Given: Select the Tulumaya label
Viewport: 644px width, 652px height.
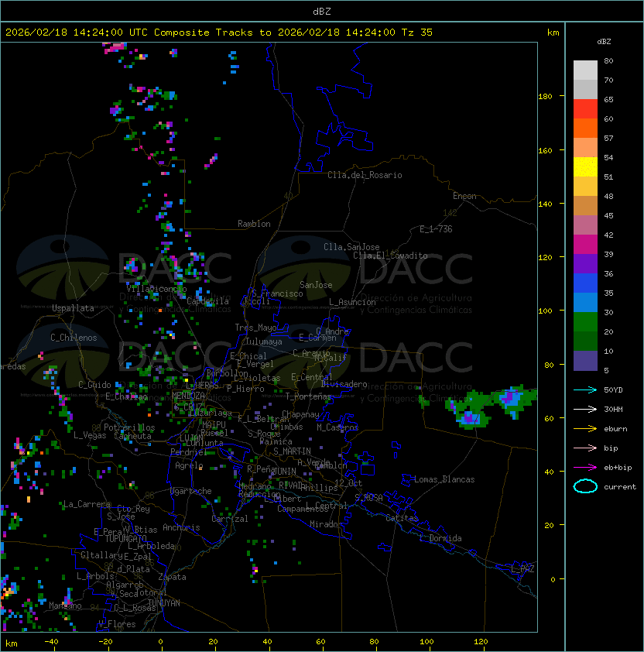Looking at the screenshot, I should [x=264, y=341].
